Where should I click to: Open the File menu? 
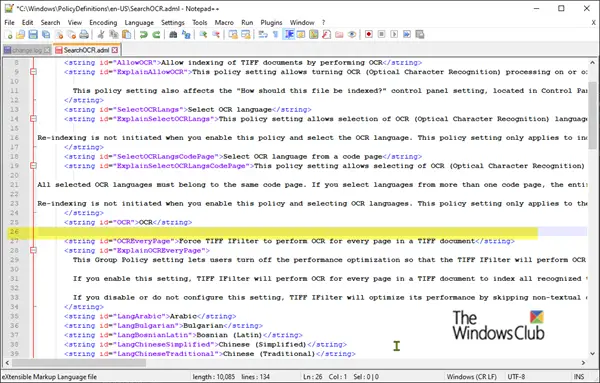click(9, 23)
